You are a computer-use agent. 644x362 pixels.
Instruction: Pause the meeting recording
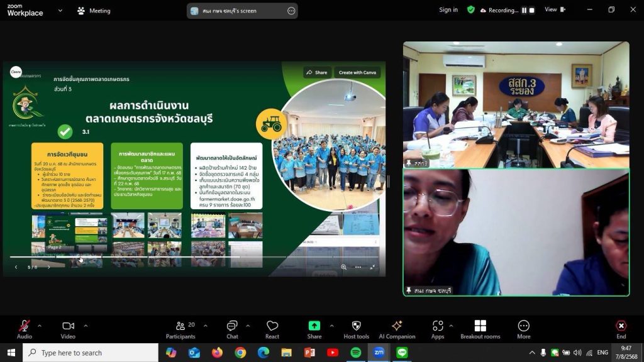tap(524, 10)
